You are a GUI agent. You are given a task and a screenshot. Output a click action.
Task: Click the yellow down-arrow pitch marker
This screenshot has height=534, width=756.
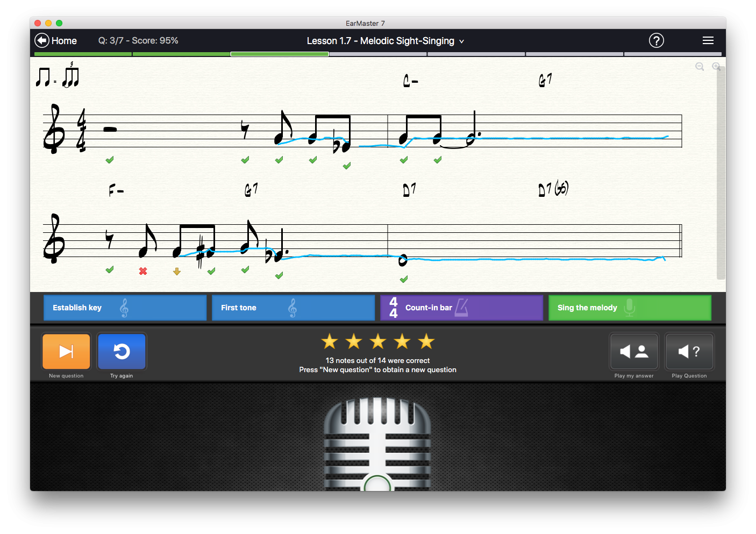(x=177, y=272)
